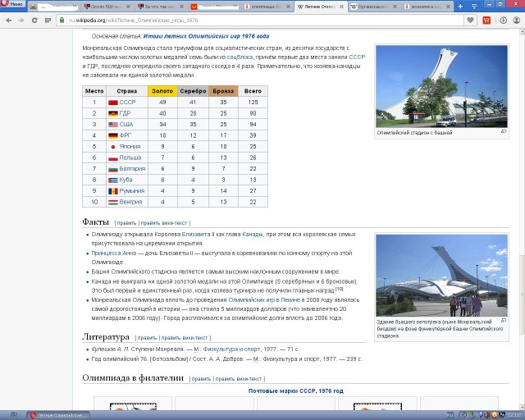Viewport: 525px width, 420px height.
Task: Open velodrome and inclined tower photo
Action: [441, 276]
